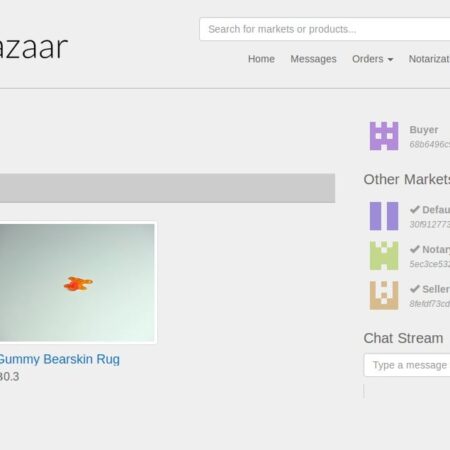The width and height of the screenshot is (450, 450).
Task: Select the Default market name
Action: pos(436,210)
